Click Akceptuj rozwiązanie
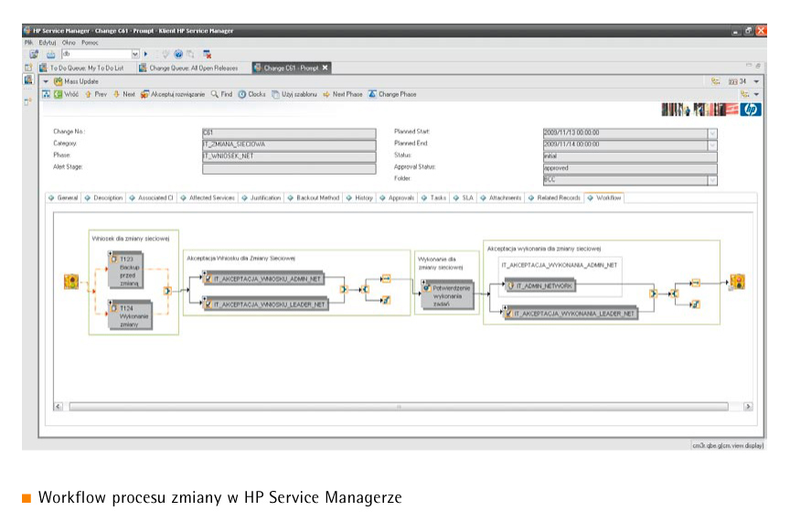Screen dimensions: 790x532 click(173, 94)
